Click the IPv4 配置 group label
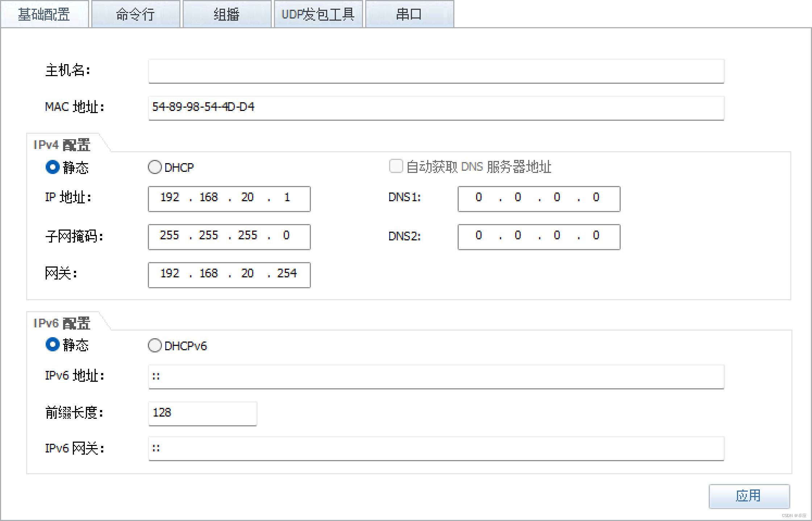Viewport: 812px width, 521px height. pos(62,145)
